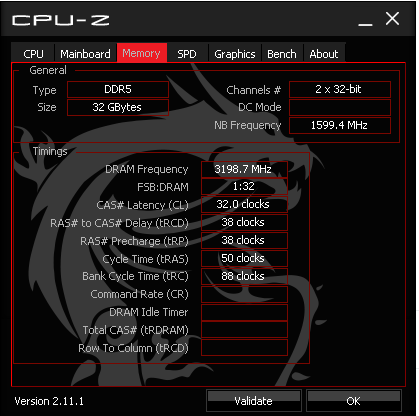Click the 32 GBytes size field

click(118, 107)
